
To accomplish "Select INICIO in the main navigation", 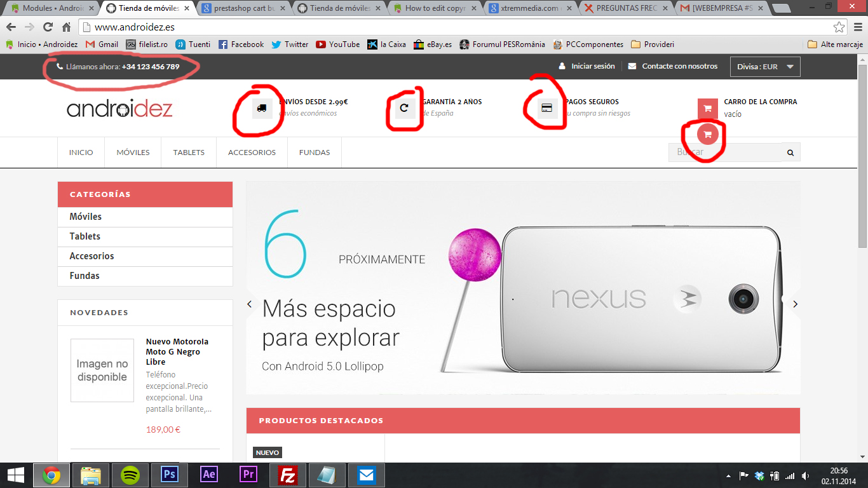I will (81, 152).
